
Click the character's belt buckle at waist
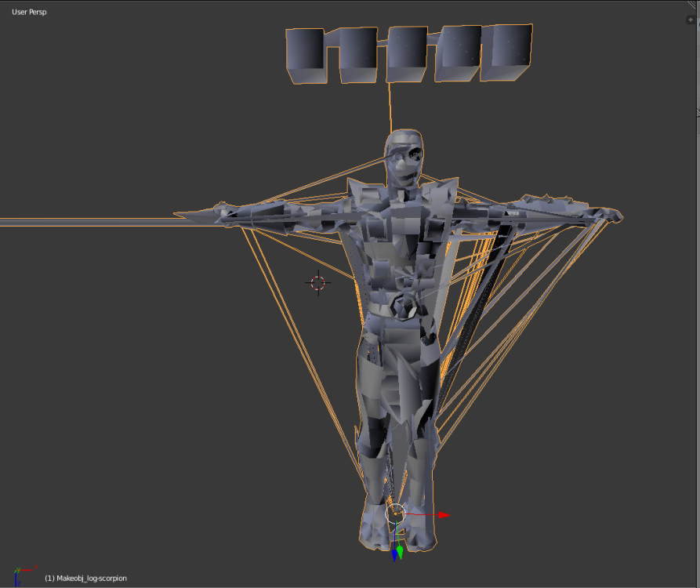pos(403,306)
